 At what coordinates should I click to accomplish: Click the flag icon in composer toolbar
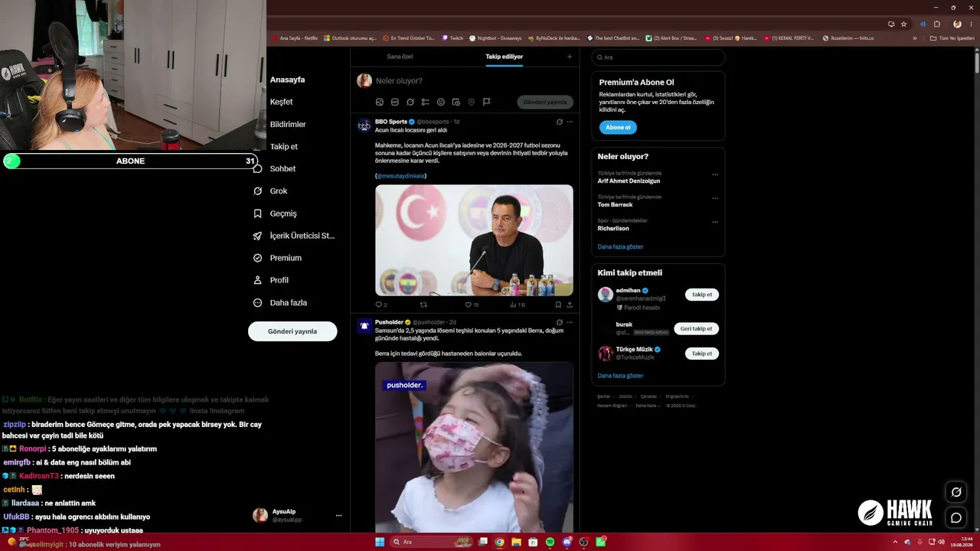click(486, 102)
